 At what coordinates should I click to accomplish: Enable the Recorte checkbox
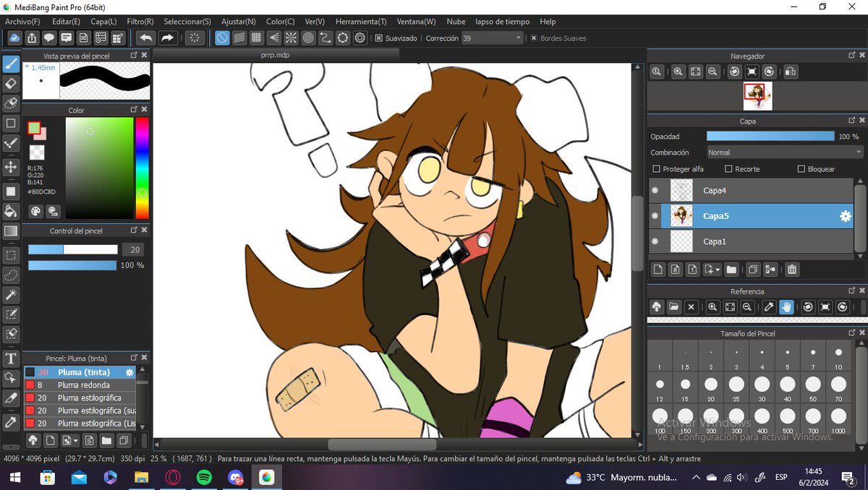pos(728,169)
